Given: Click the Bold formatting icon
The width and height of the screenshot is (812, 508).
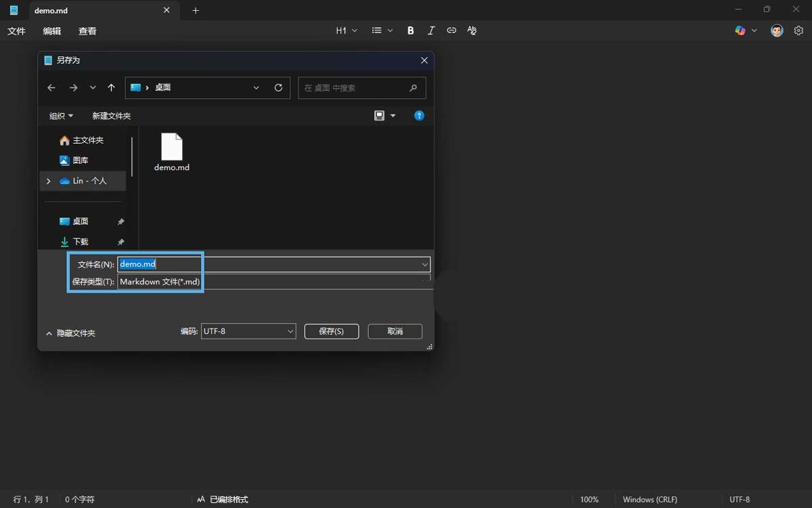Looking at the screenshot, I should click(x=411, y=30).
